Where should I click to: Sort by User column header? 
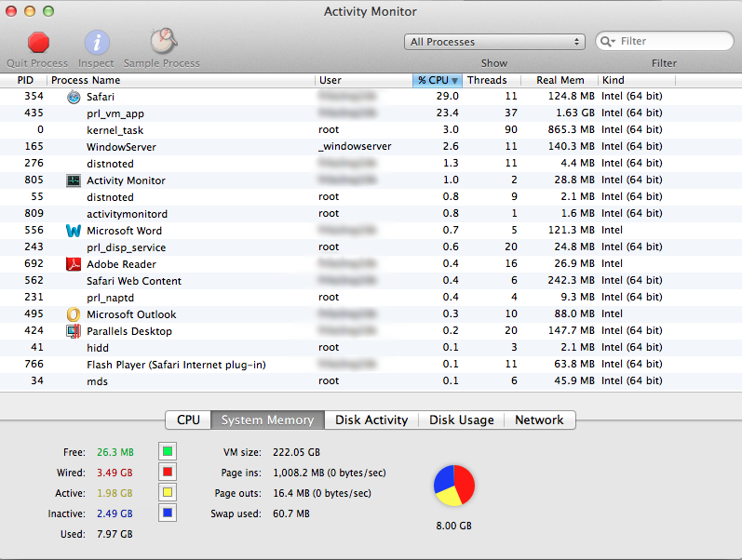point(364,80)
